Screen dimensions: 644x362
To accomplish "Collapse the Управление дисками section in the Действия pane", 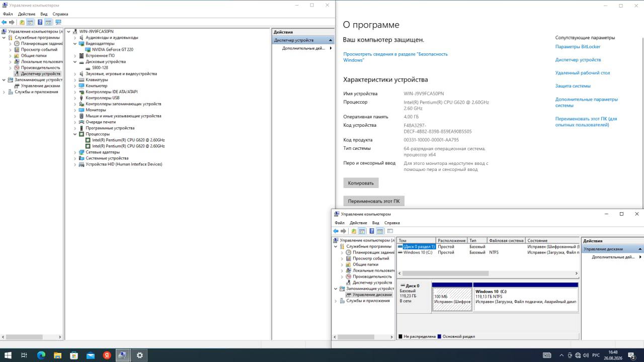I will [640, 249].
